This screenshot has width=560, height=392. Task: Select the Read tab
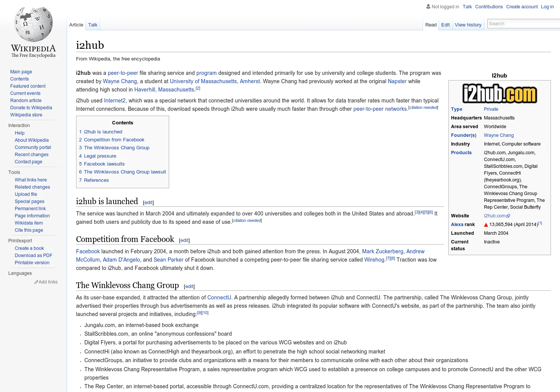click(x=431, y=25)
